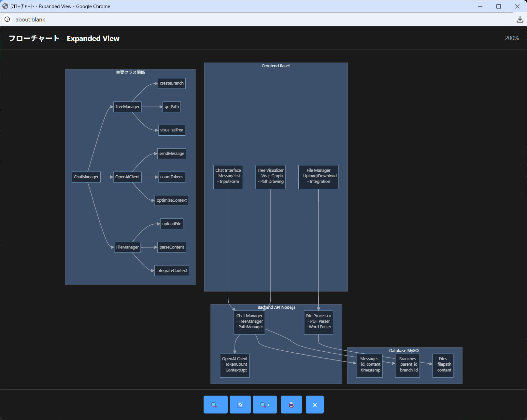Click the createBranch method node
This screenshot has height=420, width=527.
pos(172,83)
